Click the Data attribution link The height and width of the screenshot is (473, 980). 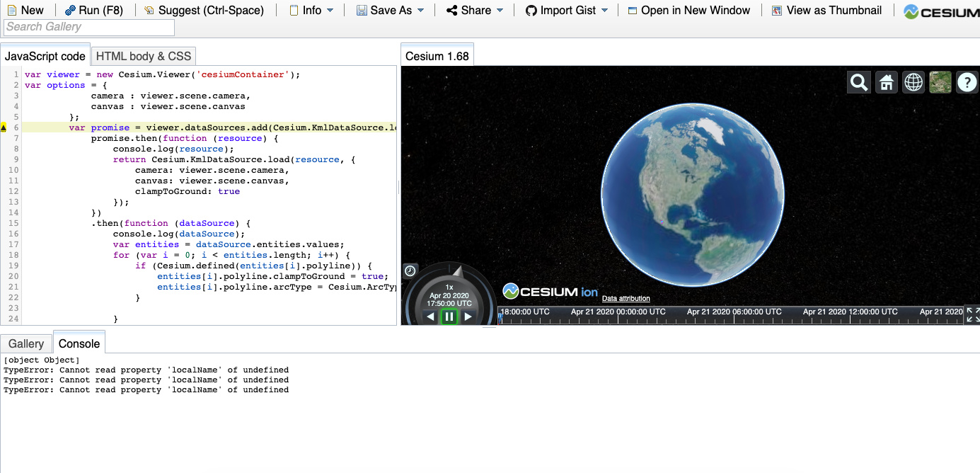[626, 299]
